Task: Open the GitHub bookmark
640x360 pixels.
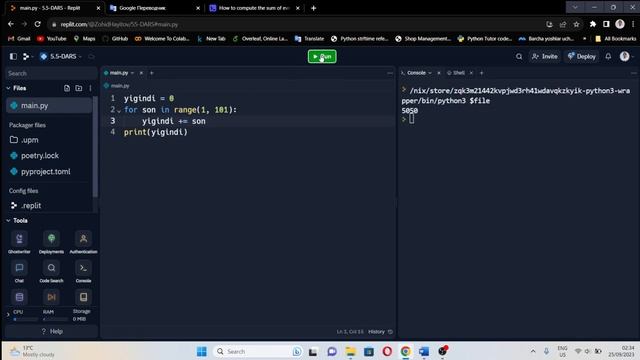Action: (116, 39)
